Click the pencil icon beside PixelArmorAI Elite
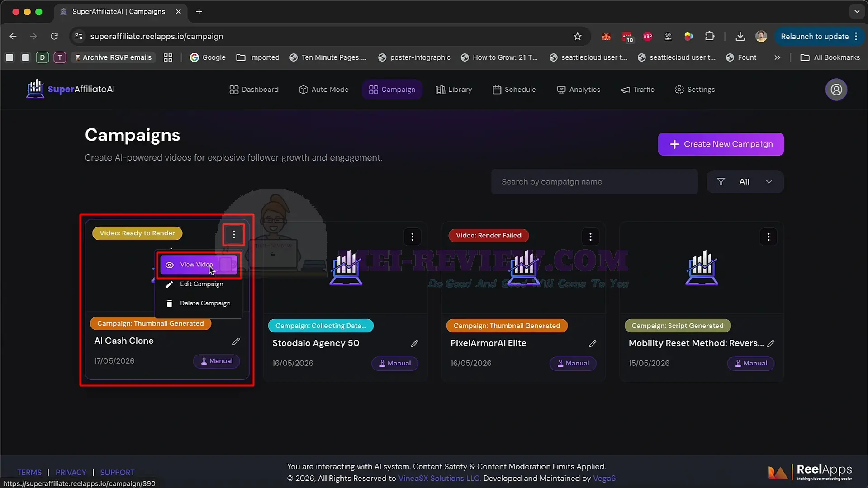Viewport: 868px width, 488px height. pos(593,344)
